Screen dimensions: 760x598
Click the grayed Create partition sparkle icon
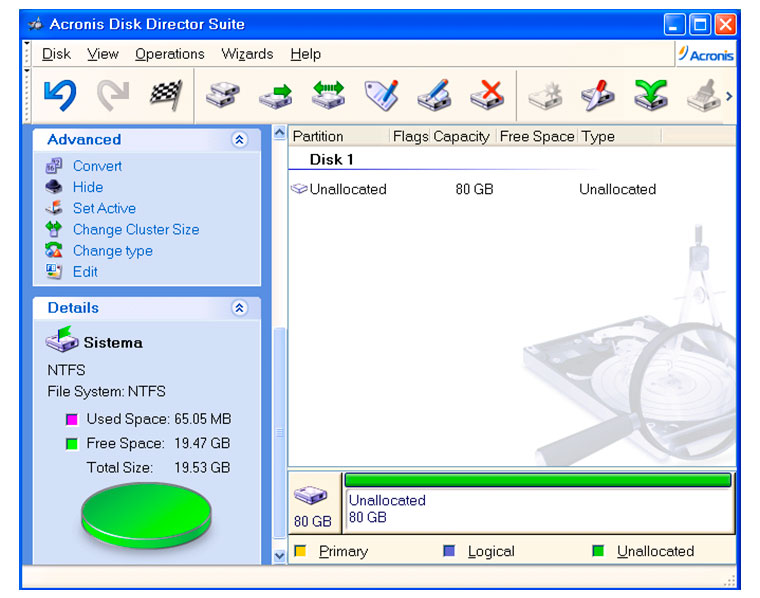pyautogui.click(x=545, y=95)
